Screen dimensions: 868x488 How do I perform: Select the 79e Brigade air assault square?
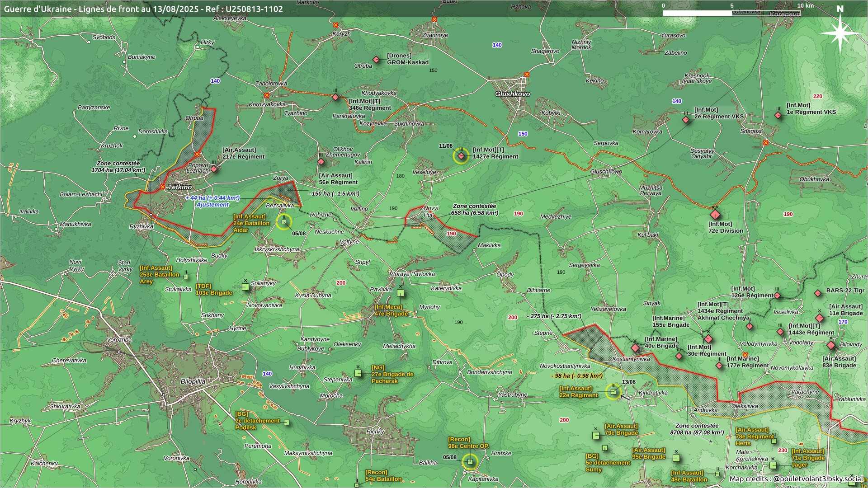click(596, 435)
